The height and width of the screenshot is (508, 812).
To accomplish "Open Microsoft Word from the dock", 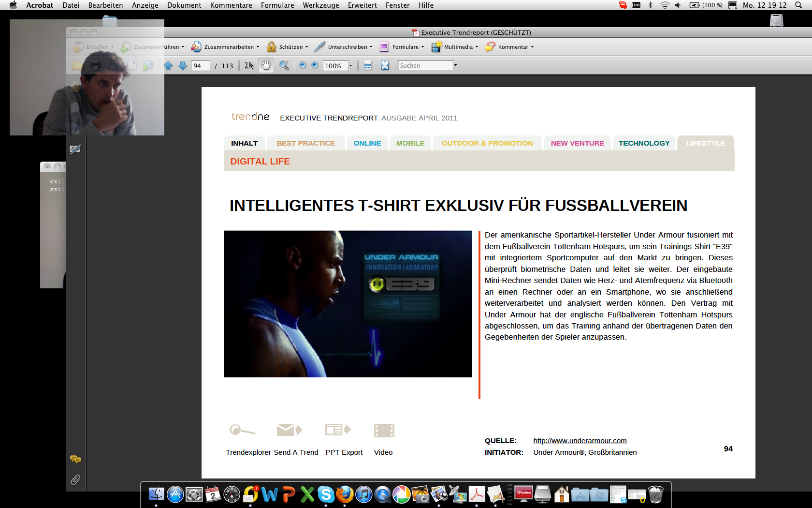I will (269, 494).
